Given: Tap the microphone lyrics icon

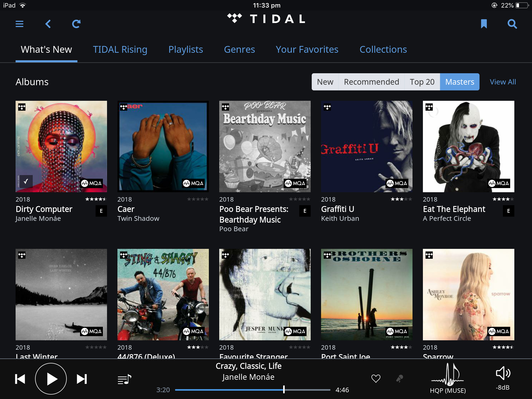Looking at the screenshot, I should coord(400,378).
